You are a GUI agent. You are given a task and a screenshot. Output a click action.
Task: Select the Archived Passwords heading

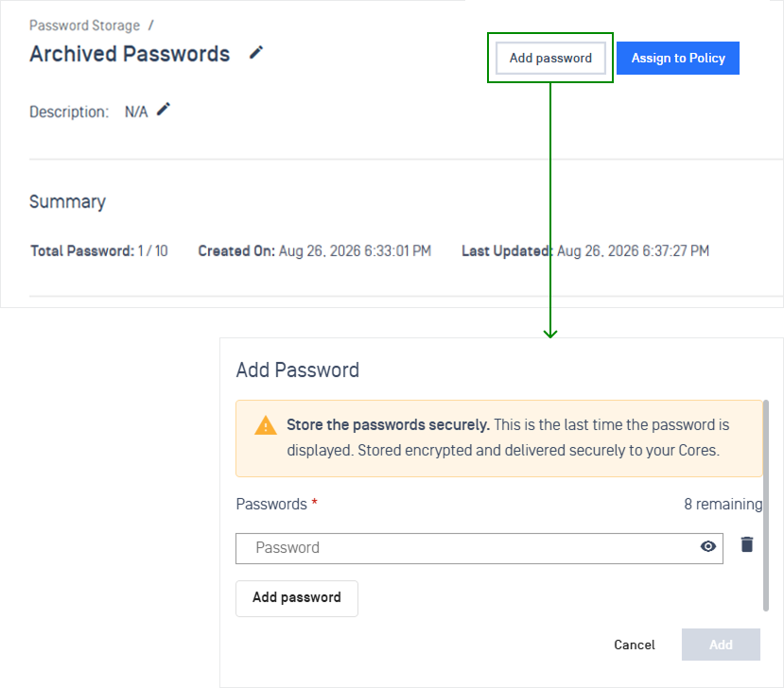(130, 54)
